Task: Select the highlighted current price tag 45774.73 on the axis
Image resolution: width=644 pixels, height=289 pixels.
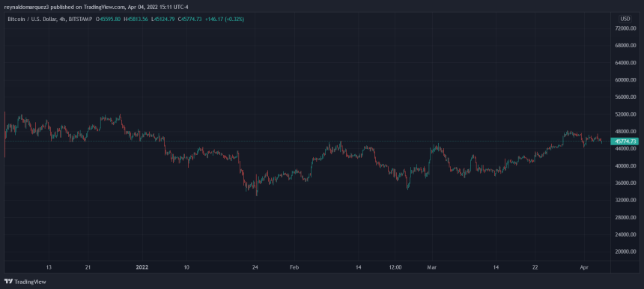Action: (625, 142)
